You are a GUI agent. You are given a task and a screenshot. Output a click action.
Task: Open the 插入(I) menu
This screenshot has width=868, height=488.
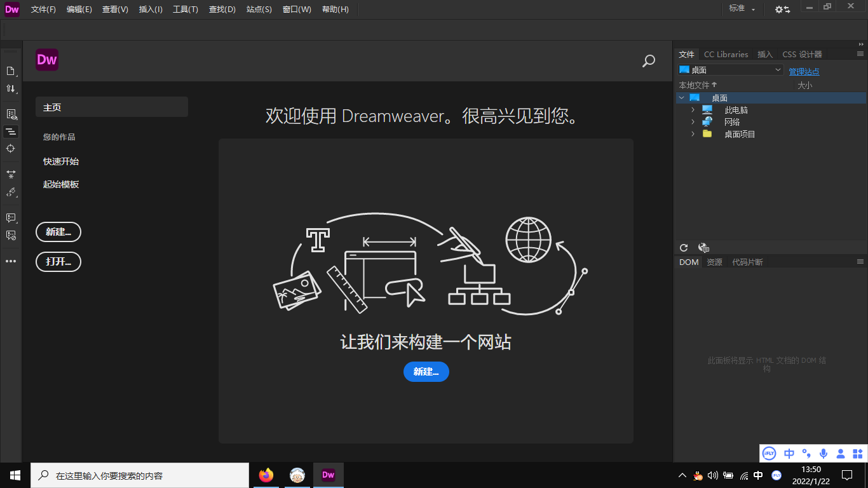pyautogui.click(x=151, y=10)
